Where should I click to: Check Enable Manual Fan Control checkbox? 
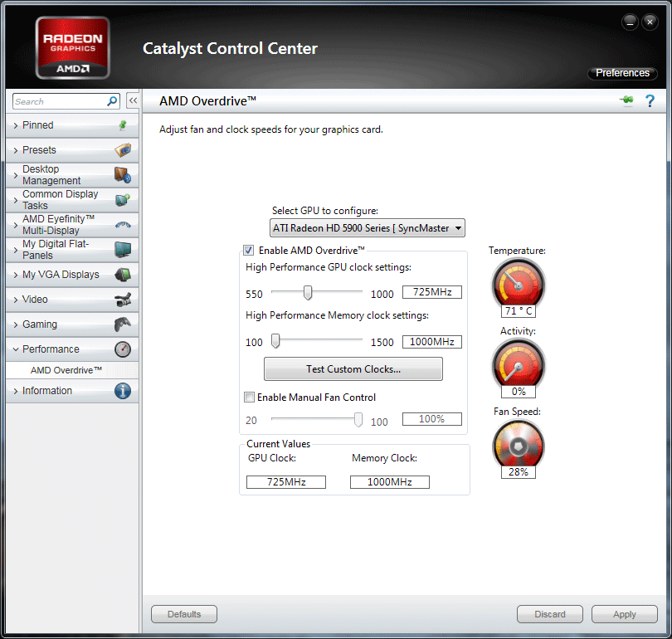[249, 398]
